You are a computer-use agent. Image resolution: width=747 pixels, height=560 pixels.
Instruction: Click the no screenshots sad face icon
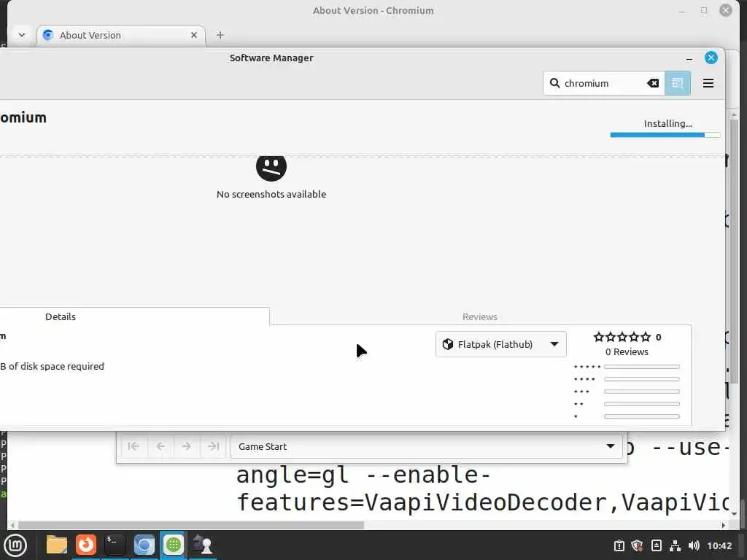pos(271,168)
